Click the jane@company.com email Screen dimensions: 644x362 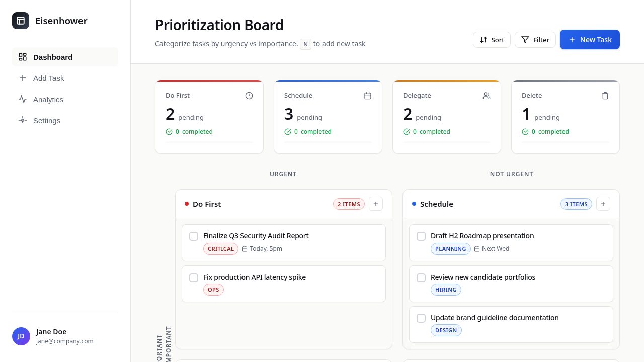click(65, 341)
